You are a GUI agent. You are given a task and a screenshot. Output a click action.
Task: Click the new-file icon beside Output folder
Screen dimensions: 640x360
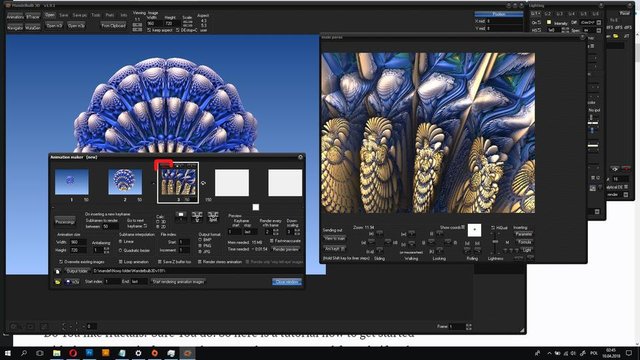point(58,271)
